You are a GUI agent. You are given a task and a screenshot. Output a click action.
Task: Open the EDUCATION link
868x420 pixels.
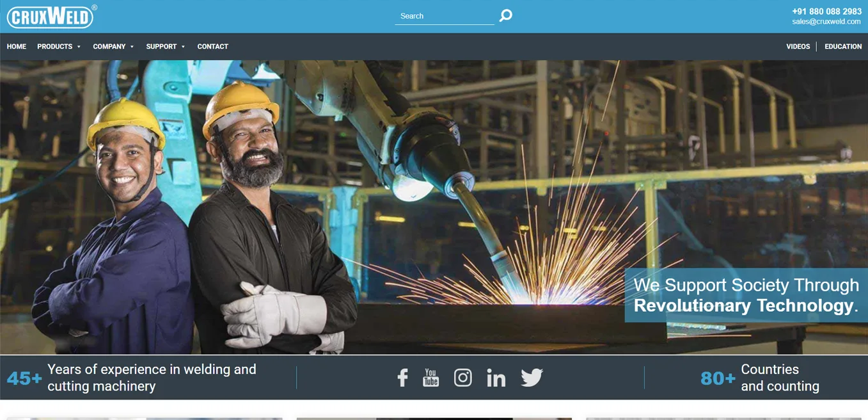pyautogui.click(x=843, y=47)
